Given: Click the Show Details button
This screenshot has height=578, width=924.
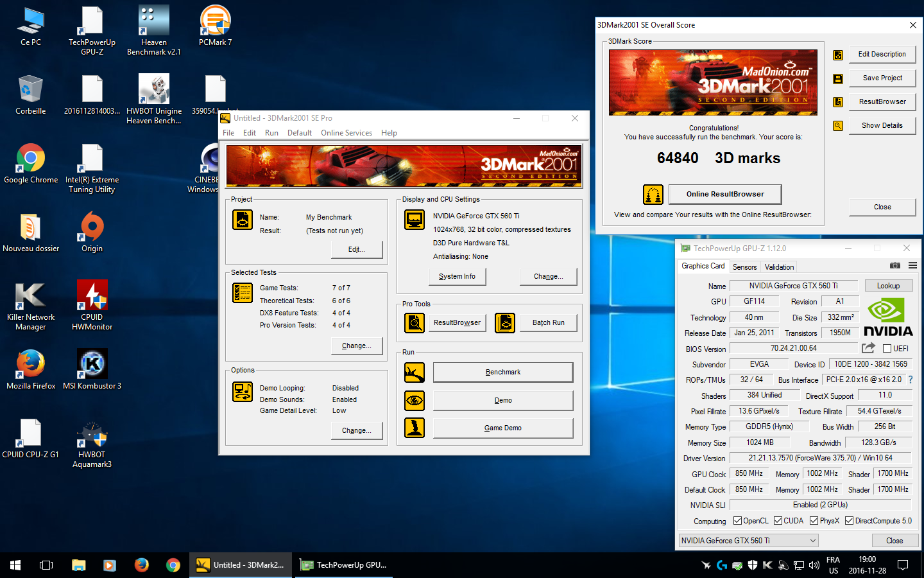Looking at the screenshot, I should pos(882,126).
